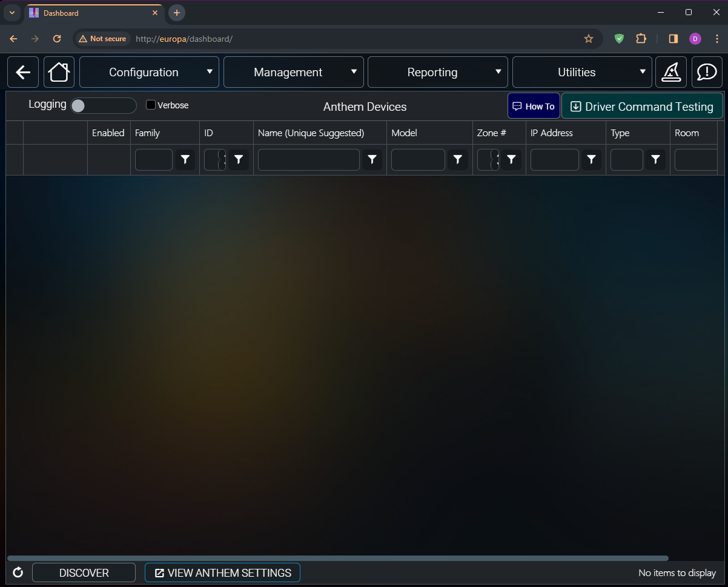Reload the page from browser toolbar
Image resolution: width=728 pixels, height=587 pixels.
coord(57,39)
